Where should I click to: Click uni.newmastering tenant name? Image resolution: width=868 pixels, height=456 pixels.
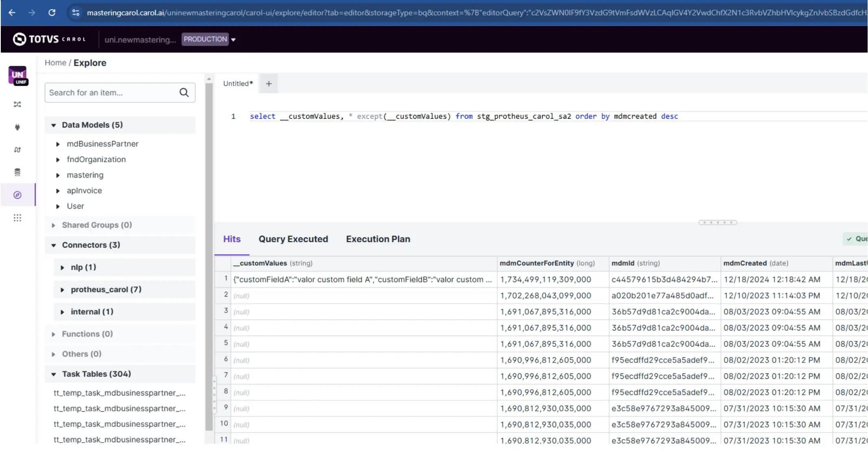point(140,39)
